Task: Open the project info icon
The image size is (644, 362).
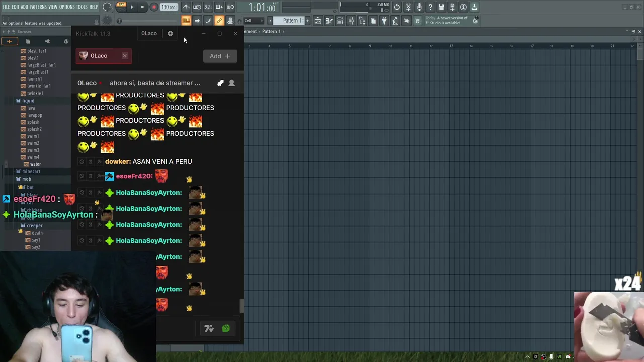Action: pyautogui.click(x=463, y=7)
